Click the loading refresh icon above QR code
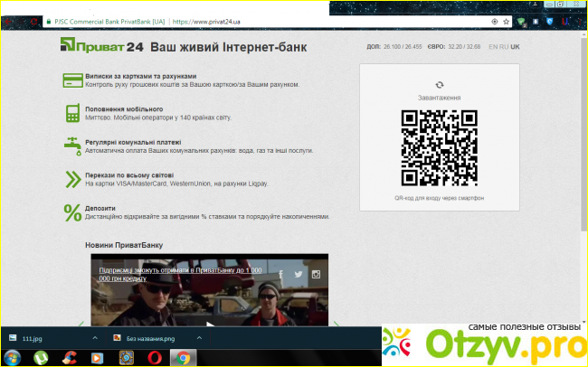Screen dimensions: 588x367 (440, 84)
